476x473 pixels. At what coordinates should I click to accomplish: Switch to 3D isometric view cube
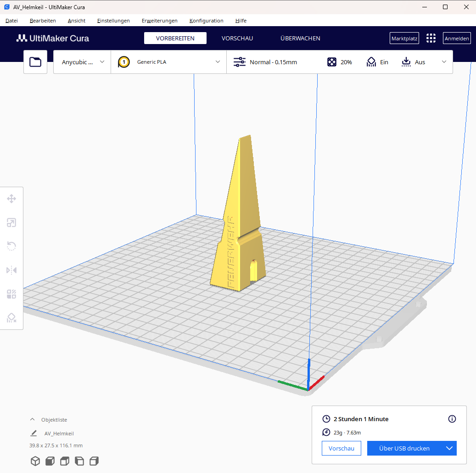coord(35,461)
